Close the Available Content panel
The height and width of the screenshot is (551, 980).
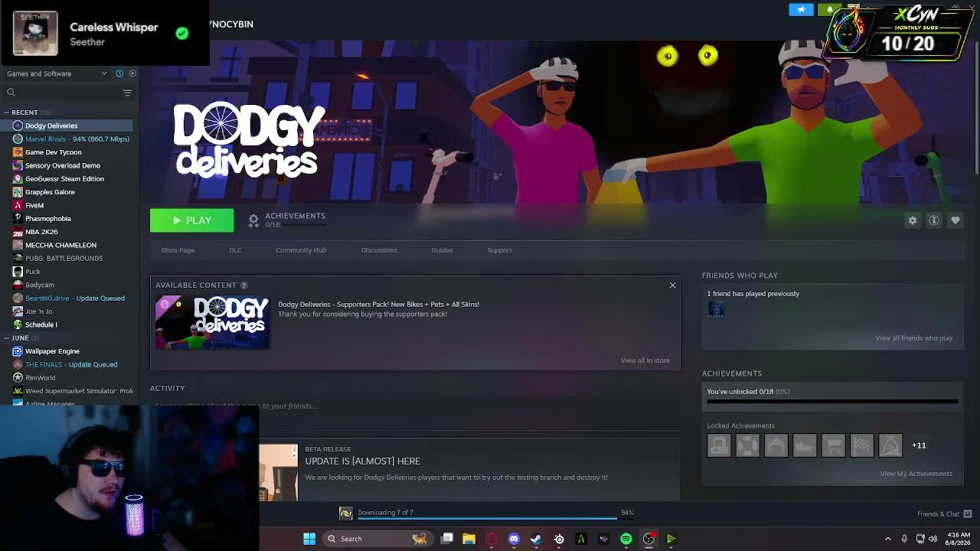pyautogui.click(x=672, y=285)
